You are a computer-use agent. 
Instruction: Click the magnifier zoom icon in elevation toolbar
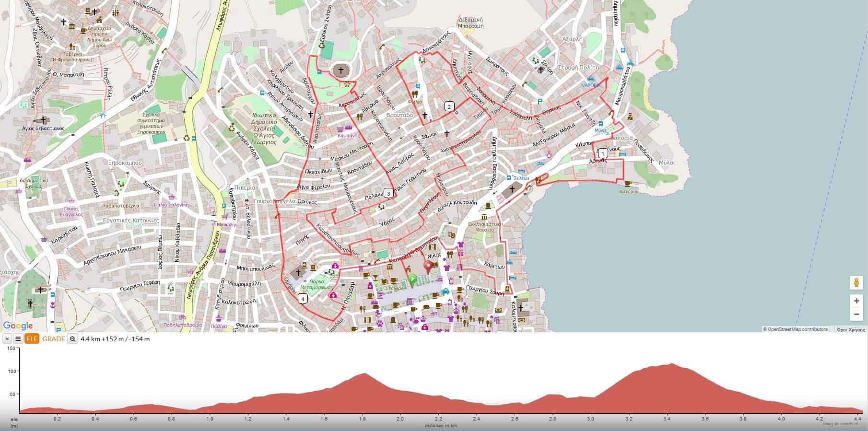pos(72,339)
